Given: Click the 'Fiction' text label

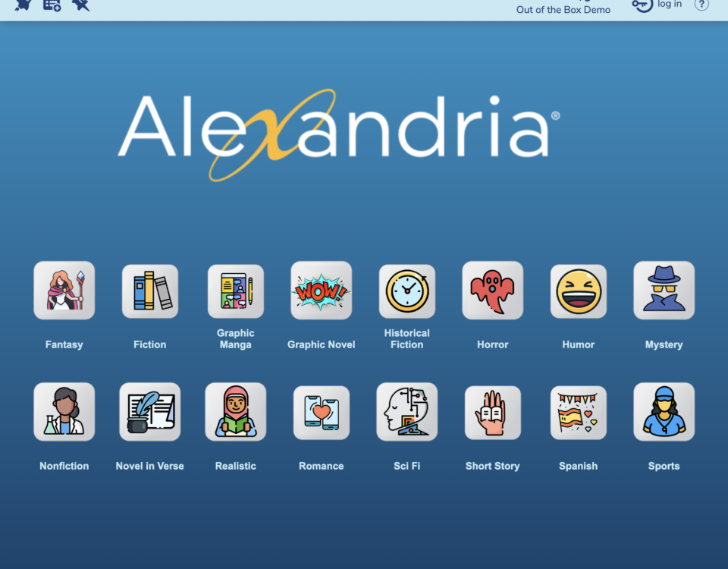Looking at the screenshot, I should pos(150,344).
